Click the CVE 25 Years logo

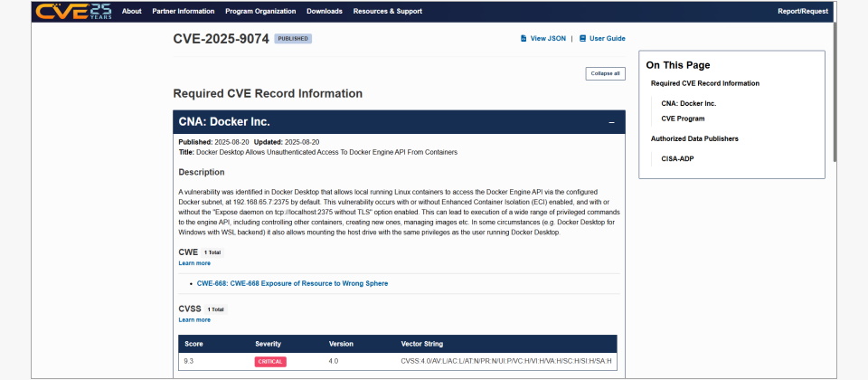point(73,11)
